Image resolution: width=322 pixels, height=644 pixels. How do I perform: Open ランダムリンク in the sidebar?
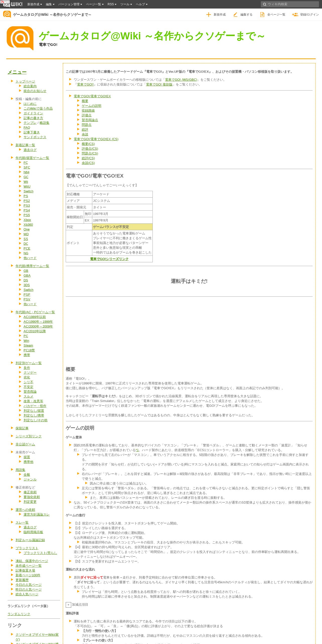click(x=19, y=614)
